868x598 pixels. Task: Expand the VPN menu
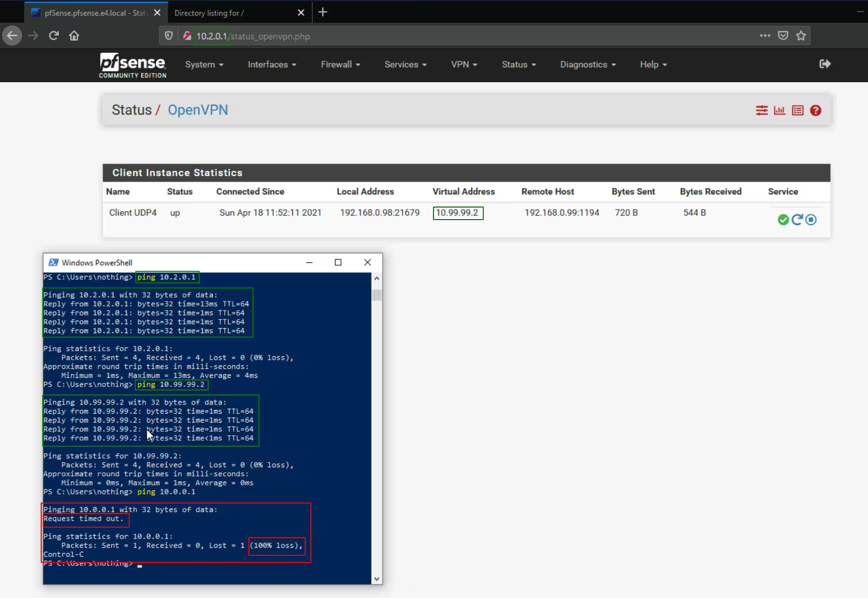464,64
